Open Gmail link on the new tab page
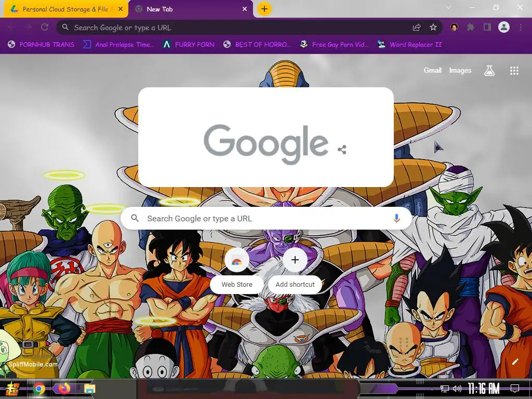Screen dimensions: 532x399 (432, 71)
